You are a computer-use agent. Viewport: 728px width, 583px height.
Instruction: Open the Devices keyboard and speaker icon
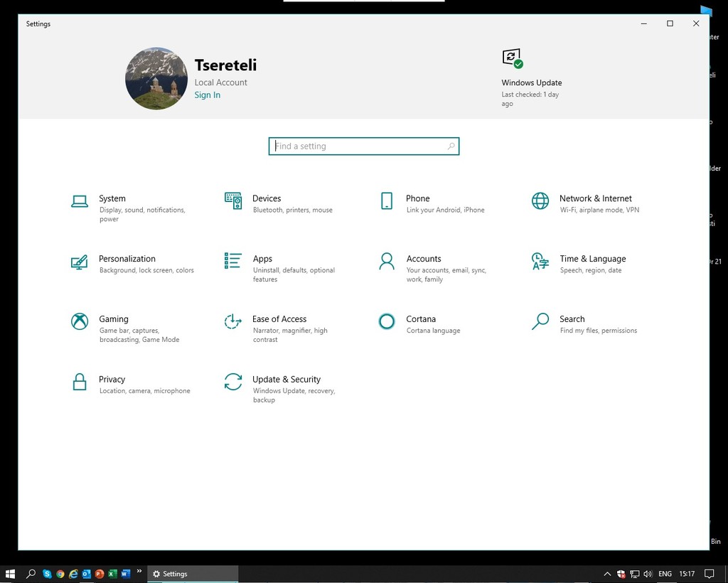pos(233,201)
